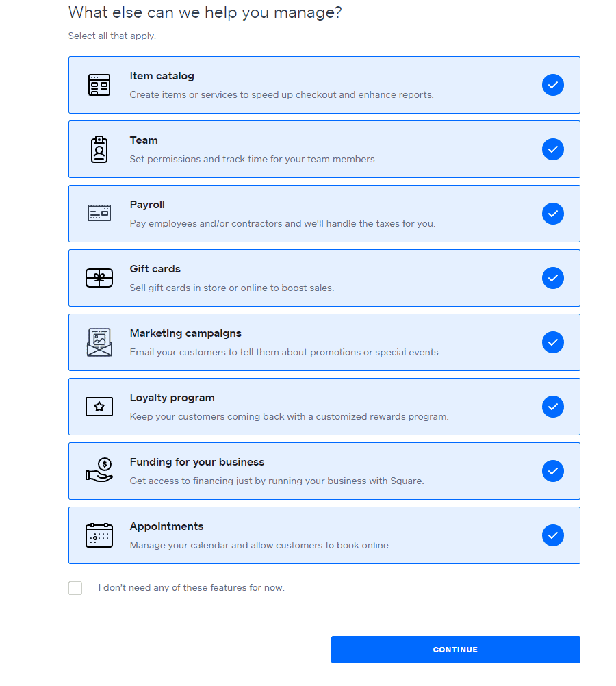The width and height of the screenshot is (616, 686).
Task: Uncheck the Team feature checkmark
Action: [553, 149]
